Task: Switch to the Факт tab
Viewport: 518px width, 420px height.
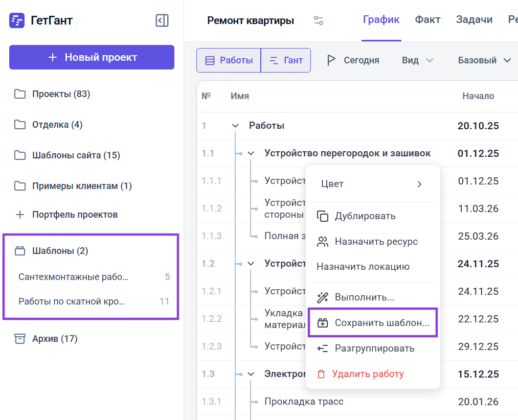Action: [x=427, y=20]
